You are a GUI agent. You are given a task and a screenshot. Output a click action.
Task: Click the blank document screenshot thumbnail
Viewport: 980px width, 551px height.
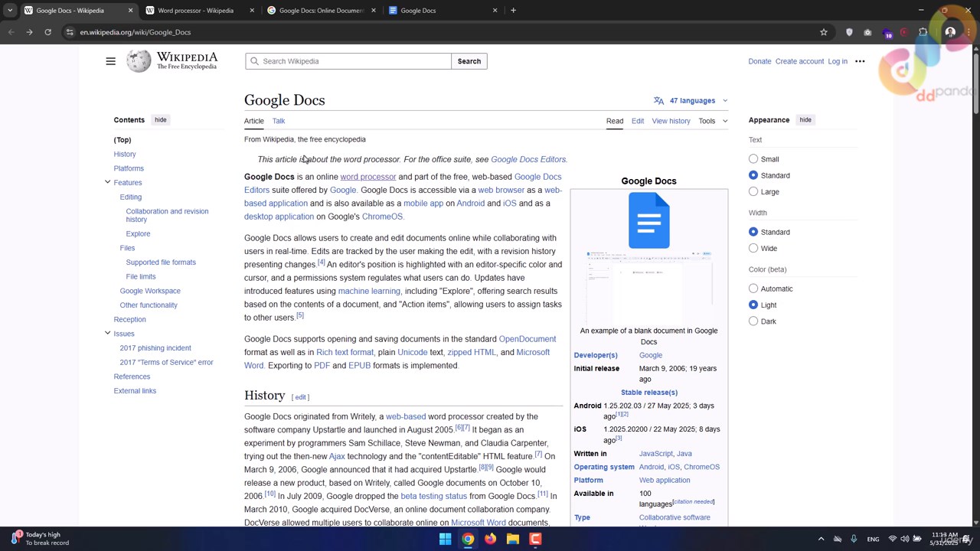coord(648,287)
